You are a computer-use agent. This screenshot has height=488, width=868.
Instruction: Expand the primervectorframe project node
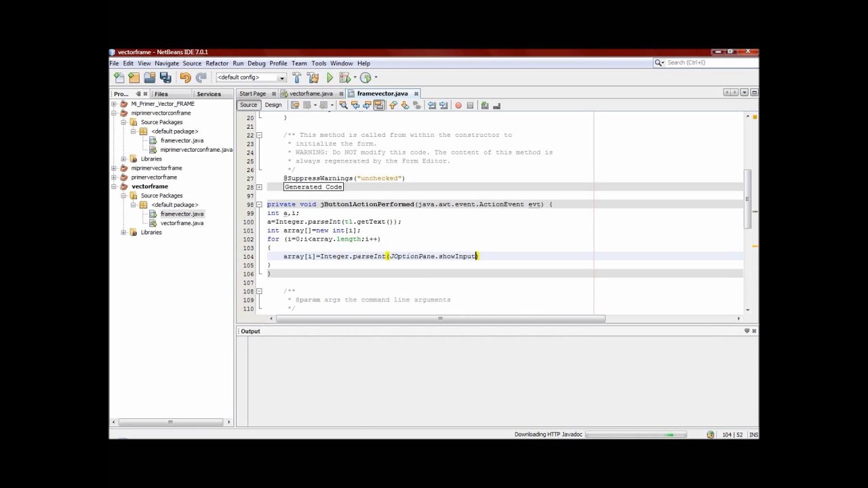[x=115, y=177]
